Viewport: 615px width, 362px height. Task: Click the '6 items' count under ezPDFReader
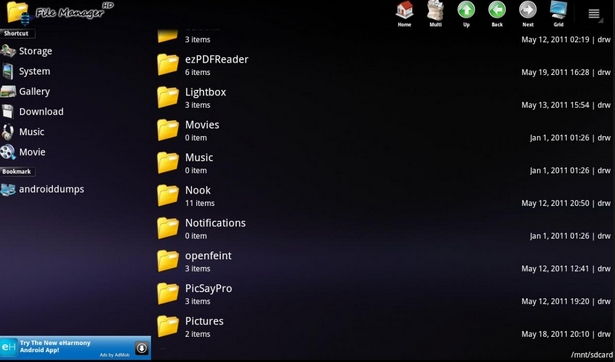point(197,73)
